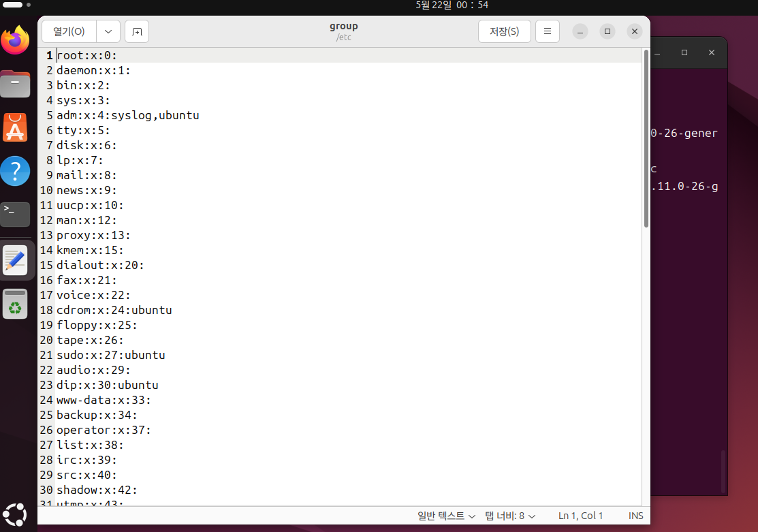Screen dimensions: 758x532
Task: Click the news:x:9: line
Action: tap(86, 191)
